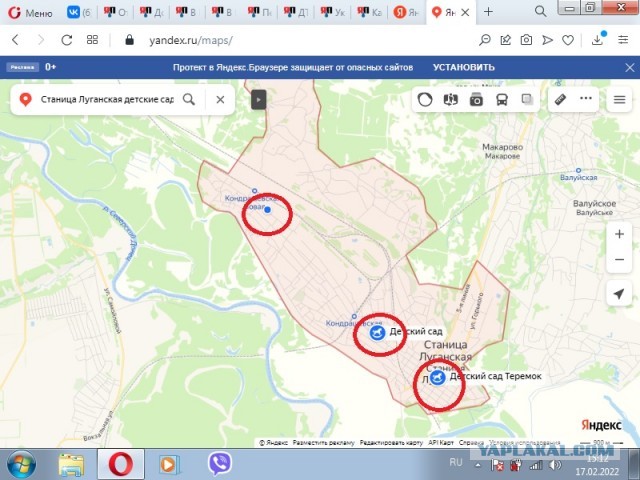Screen dimensions: 640x480
Task: Select the Детский сад map marker
Action: 378,333
